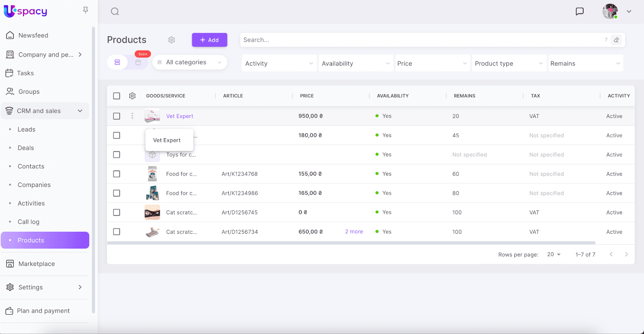
Task: Open three-dot menu for Vet Expert row
Action: pos(132,116)
